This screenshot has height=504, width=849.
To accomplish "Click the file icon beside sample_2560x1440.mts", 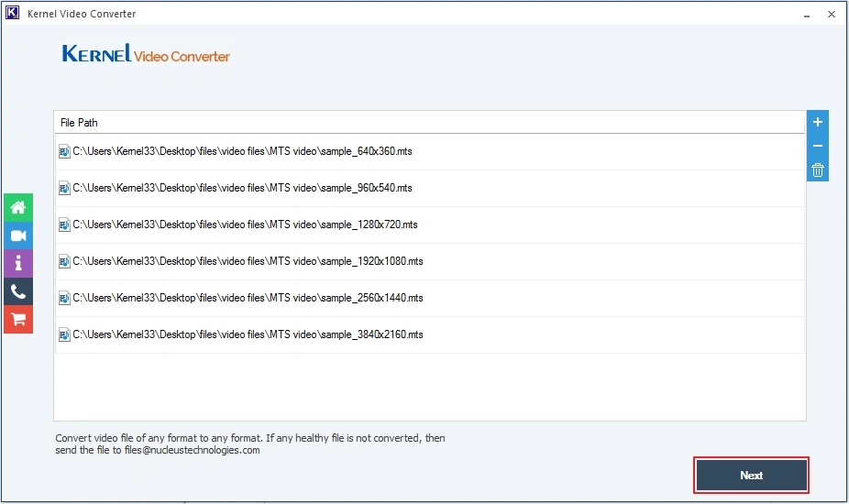I will [x=64, y=299].
